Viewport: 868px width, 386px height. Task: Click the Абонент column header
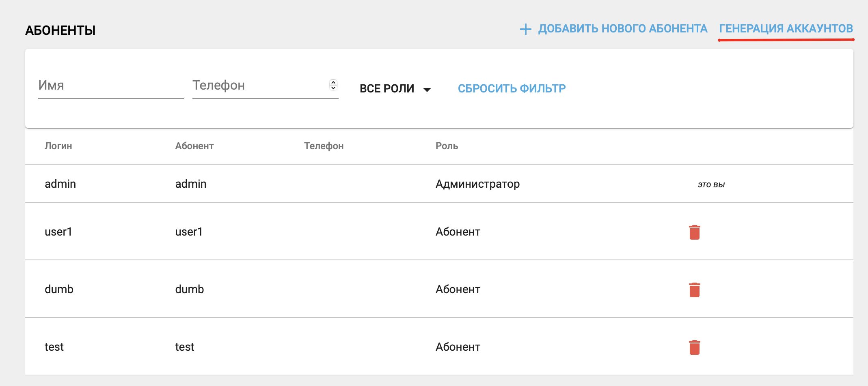194,146
